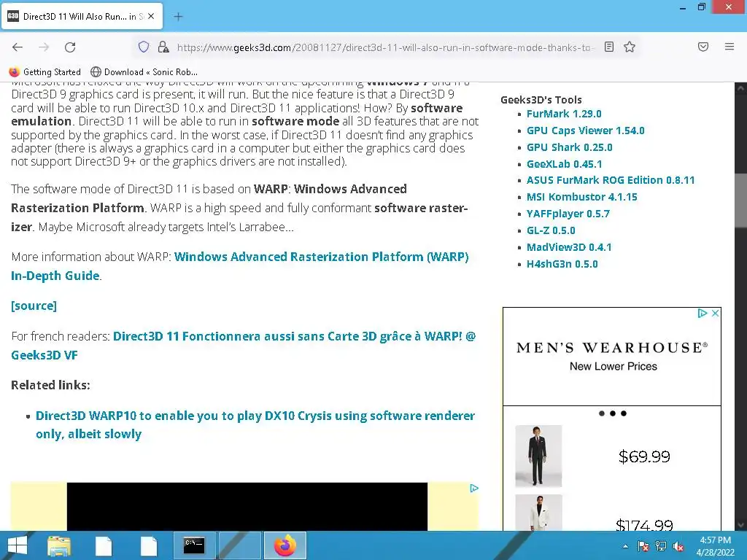Viewport: 747px width, 560px height.
Task: Open YAFFplayer 0.5.7 link
Action: point(568,214)
